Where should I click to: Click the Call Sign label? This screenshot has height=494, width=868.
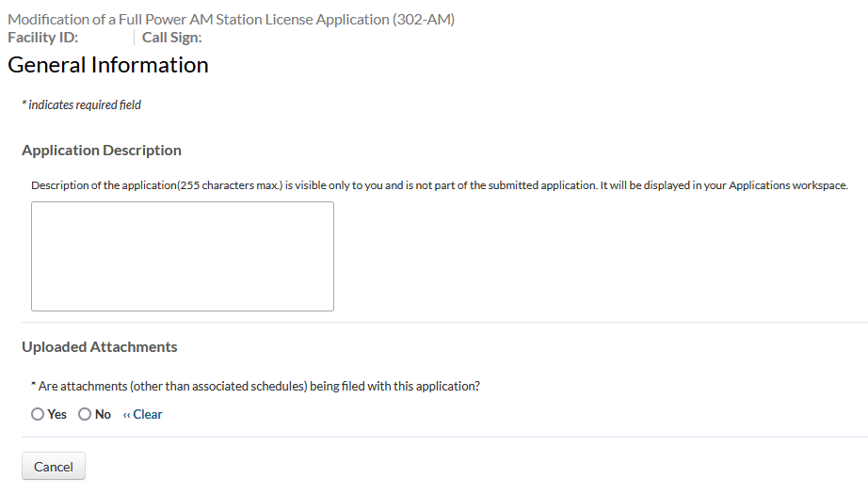tap(171, 38)
